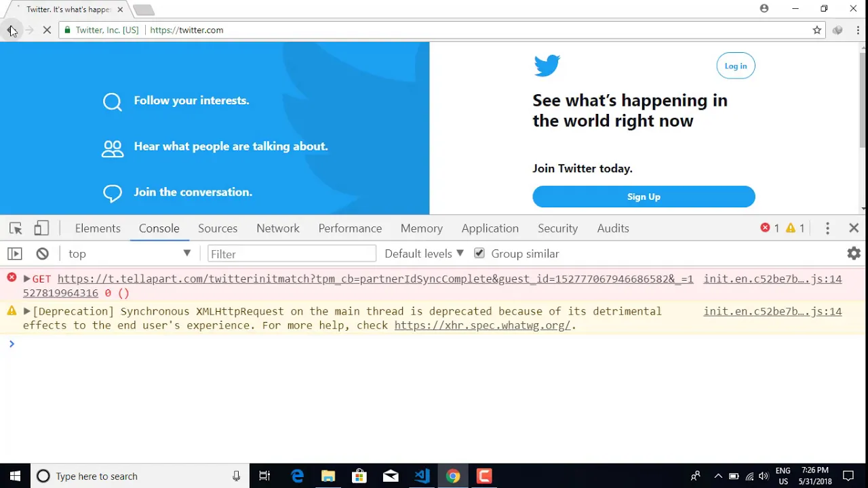Image resolution: width=868 pixels, height=488 pixels.
Task: Toggle the device toolbar icon
Action: click(x=41, y=228)
